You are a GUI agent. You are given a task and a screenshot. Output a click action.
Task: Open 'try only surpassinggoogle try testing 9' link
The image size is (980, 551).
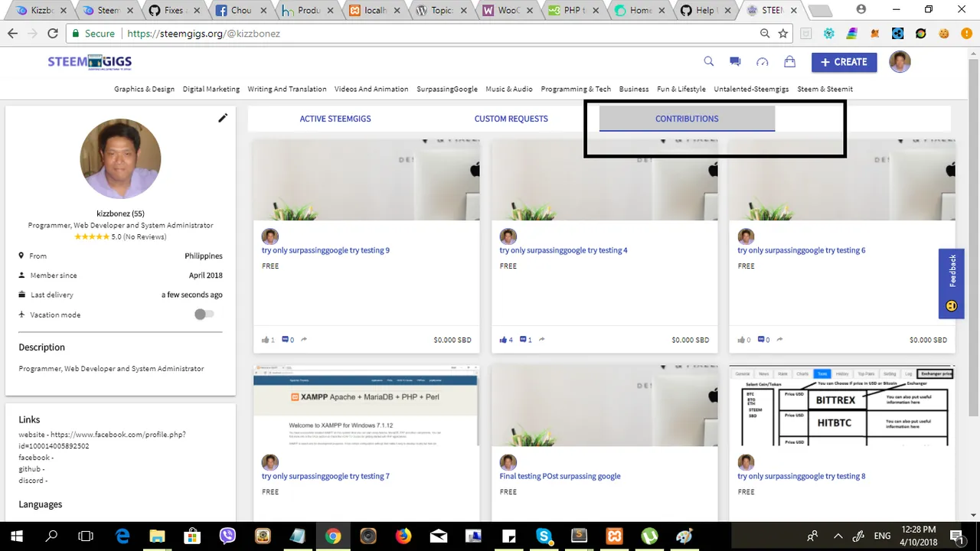point(325,250)
